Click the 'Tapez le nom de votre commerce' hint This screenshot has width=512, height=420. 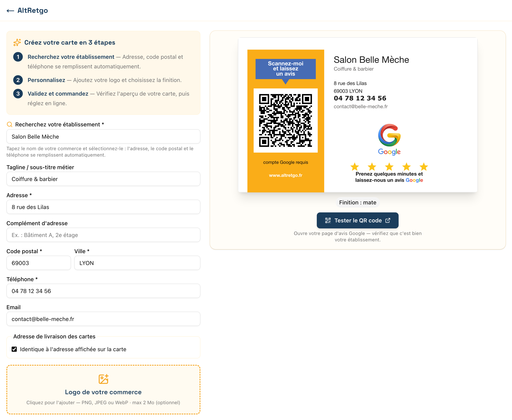100,152
